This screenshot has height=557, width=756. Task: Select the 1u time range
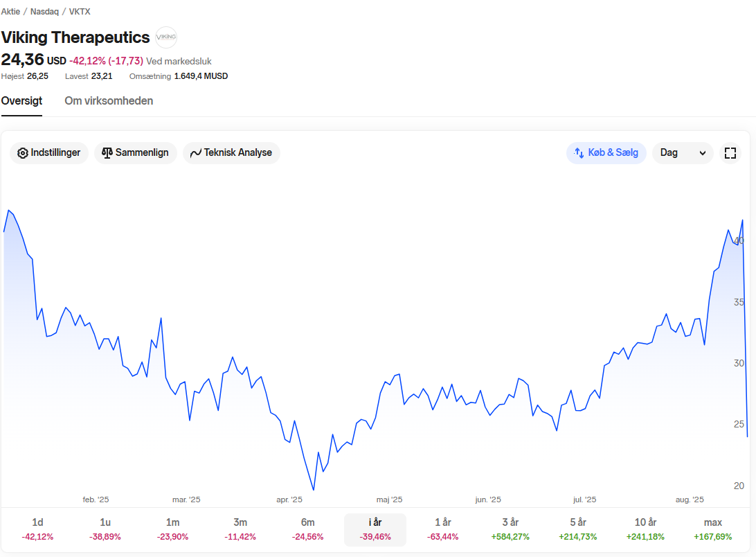[x=105, y=529]
